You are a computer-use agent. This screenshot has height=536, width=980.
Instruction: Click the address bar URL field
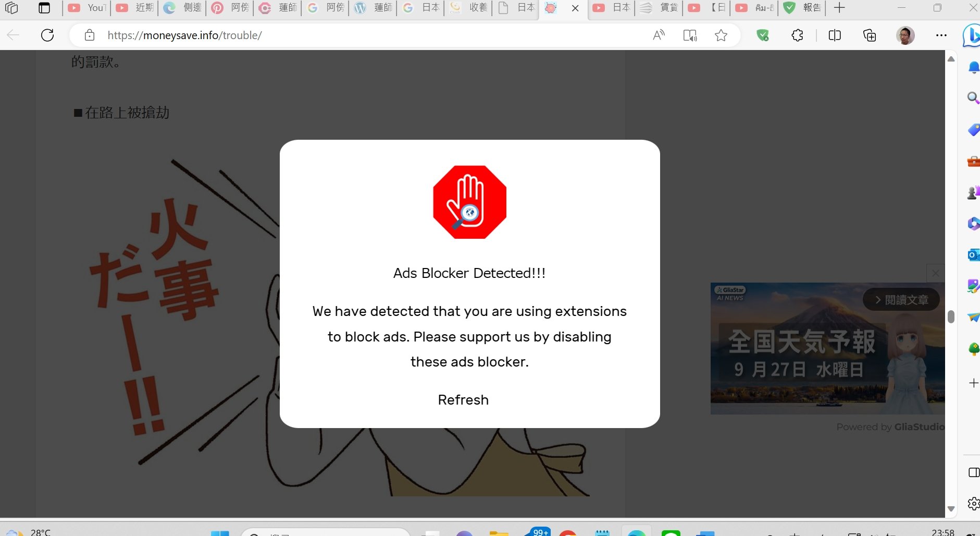pyautogui.click(x=365, y=35)
